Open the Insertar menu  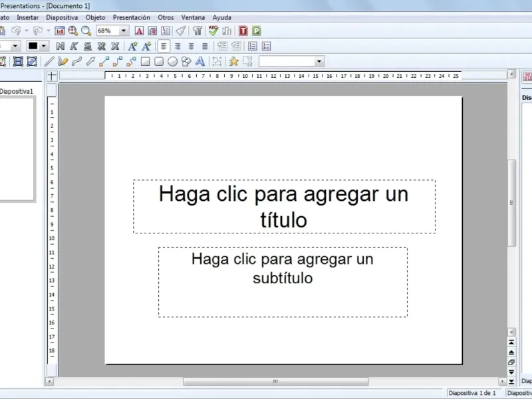27,18
